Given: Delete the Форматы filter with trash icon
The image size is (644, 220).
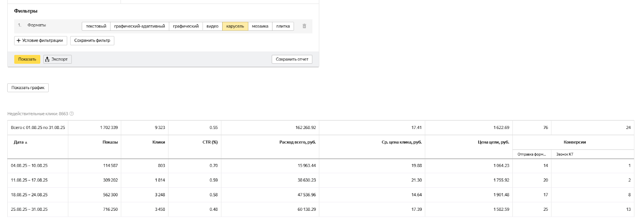Looking at the screenshot, I should (304, 26).
